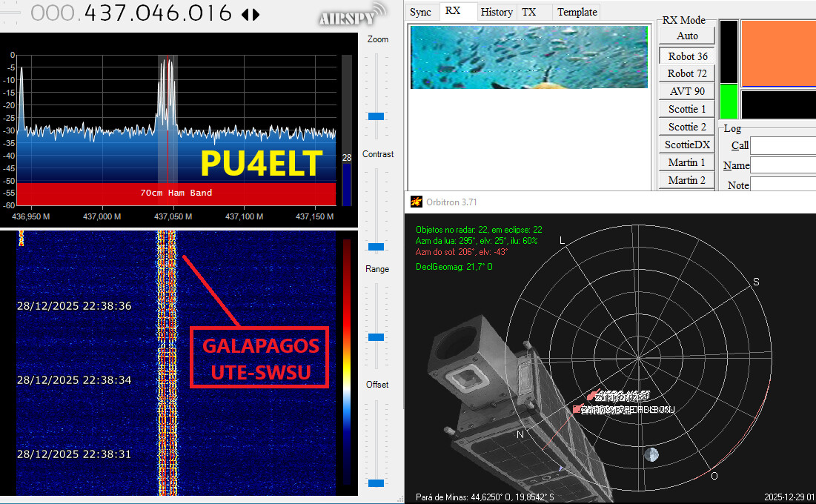Click the right frequency step arrow
The width and height of the screenshot is (816, 504).
point(256,14)
